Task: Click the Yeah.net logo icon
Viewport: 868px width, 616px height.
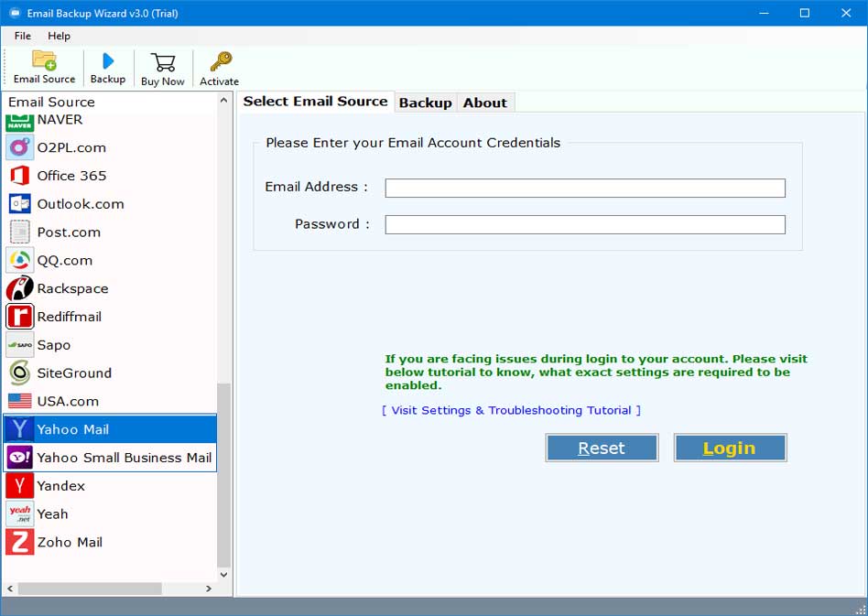Action: 19,514
